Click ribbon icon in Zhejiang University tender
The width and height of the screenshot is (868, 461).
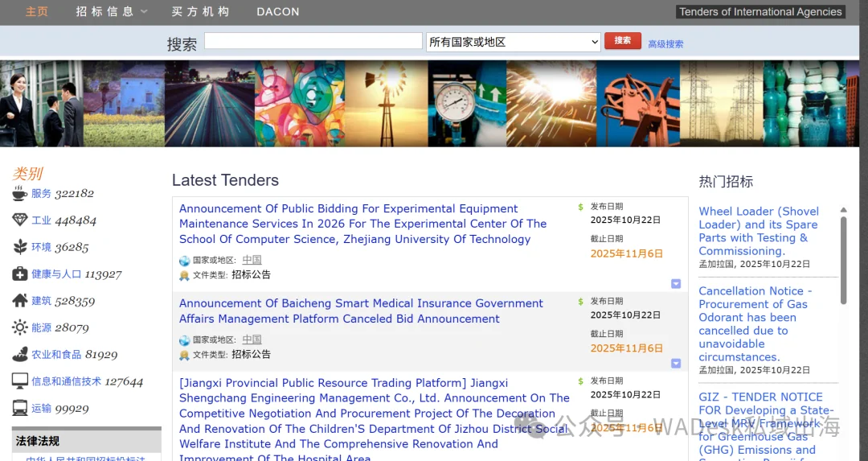click(184, 275)
